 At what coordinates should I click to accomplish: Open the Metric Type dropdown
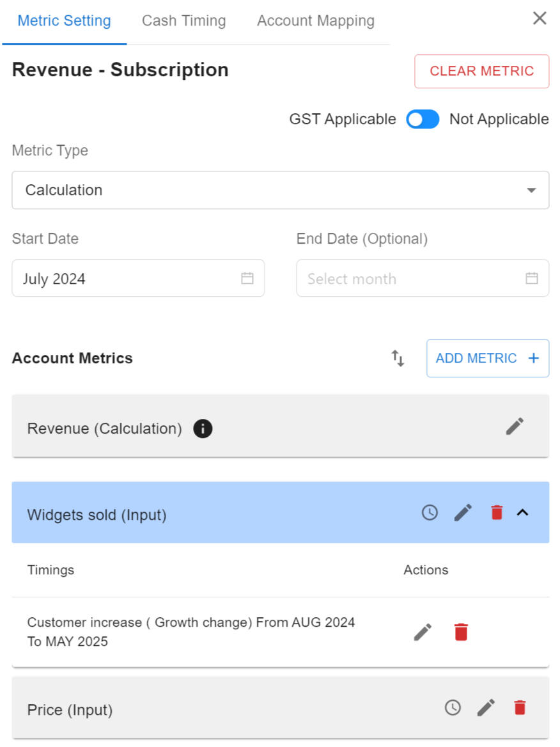(280, 190)
